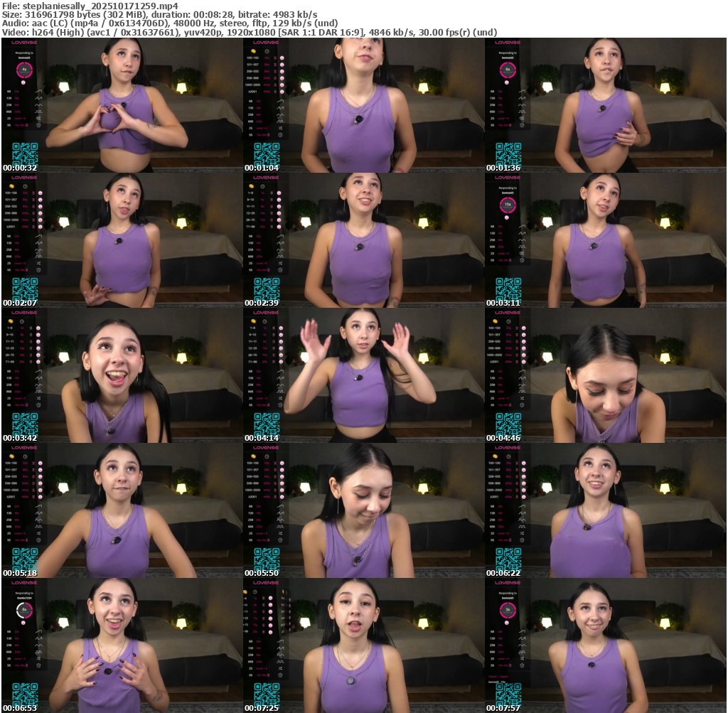Image resolution: width=728 pixels, height=713 pixels.
Task: Click the Audio aac (LC) info line
Action: (x=170, y=23)
